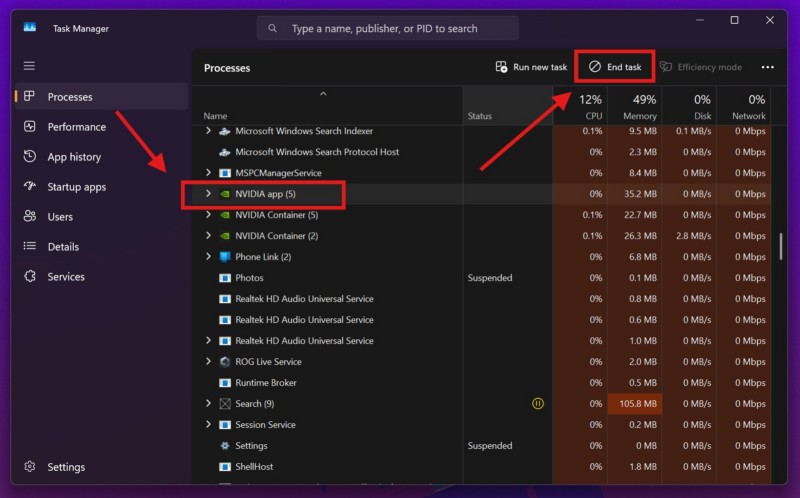
Task: Open App history from the sidebar
Action: coord(74,157)
